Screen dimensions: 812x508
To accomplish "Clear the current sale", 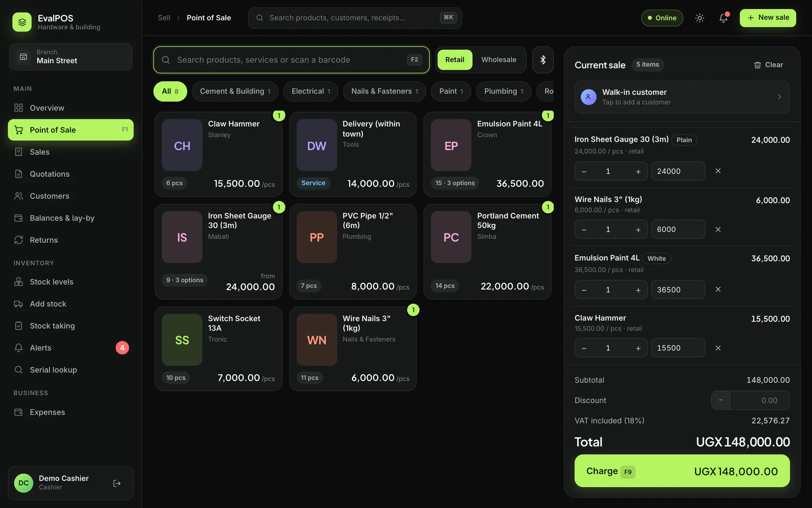I will pos(768,65).
